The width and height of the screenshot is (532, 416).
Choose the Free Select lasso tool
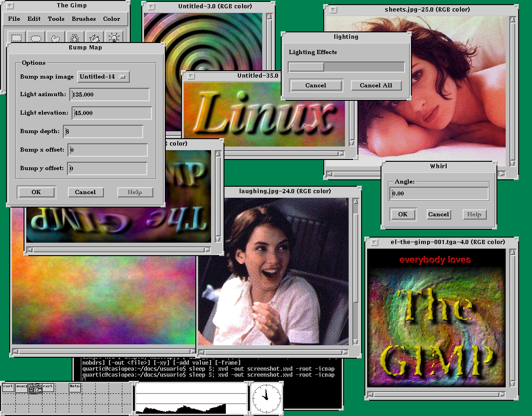click(55, 37)
